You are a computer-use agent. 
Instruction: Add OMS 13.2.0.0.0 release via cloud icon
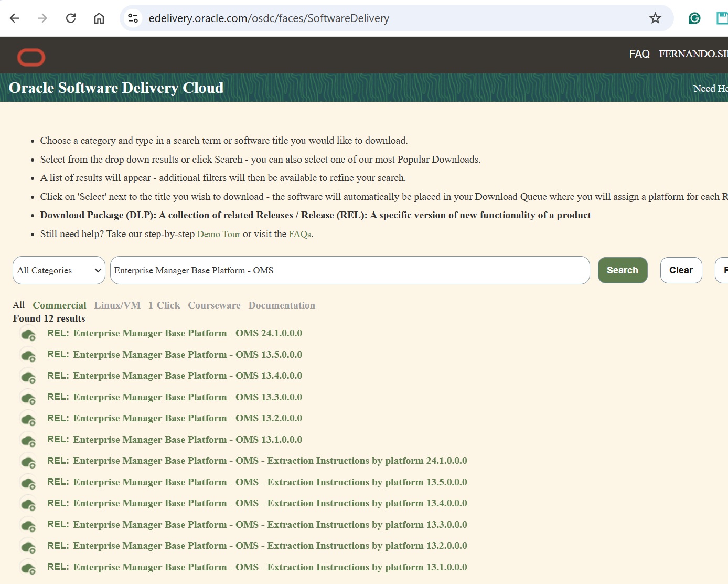(x=28, y=419)
